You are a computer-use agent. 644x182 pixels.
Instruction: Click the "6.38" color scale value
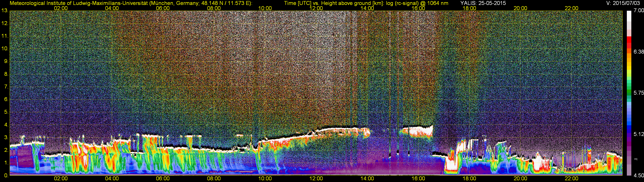pyautogui.click(x=639, y=52)
